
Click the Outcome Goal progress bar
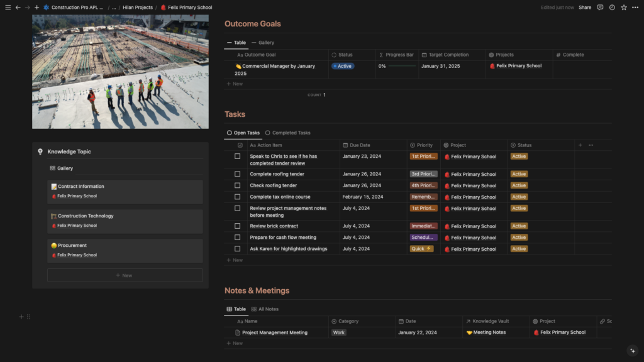tap(401, 66)
